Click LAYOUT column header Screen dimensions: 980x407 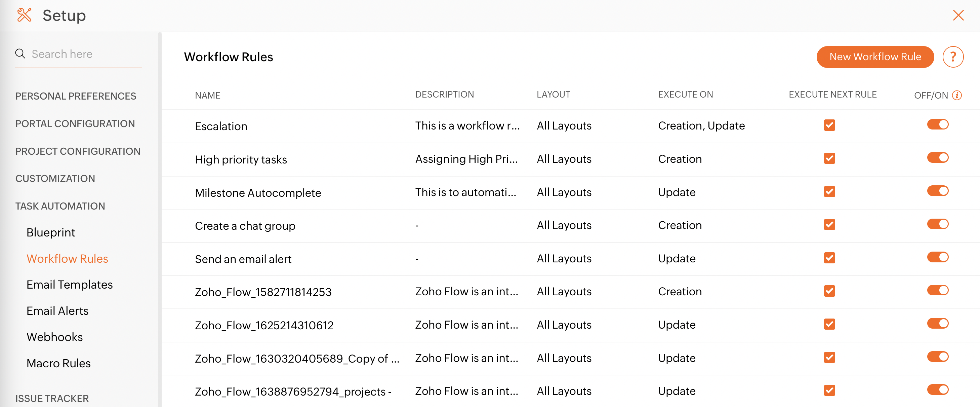pyautogui.click(x=553, y=95)
